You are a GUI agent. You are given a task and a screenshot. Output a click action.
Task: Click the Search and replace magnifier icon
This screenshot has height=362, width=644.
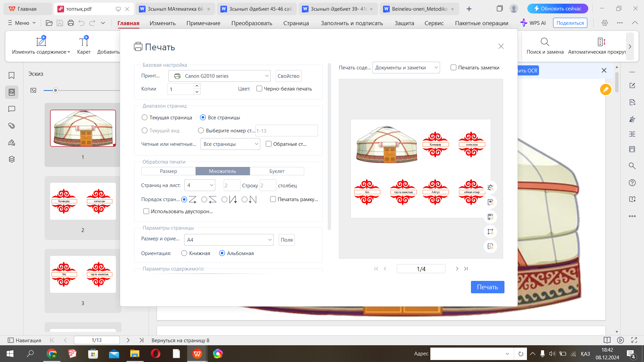[545, 42]
